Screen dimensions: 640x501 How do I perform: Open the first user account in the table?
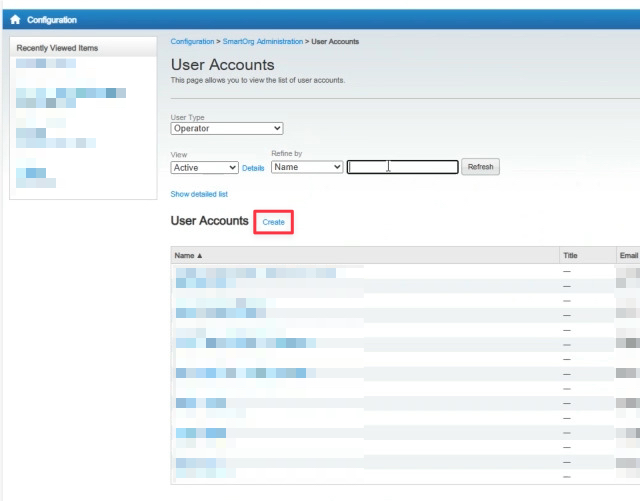click(x=255, y=272)
